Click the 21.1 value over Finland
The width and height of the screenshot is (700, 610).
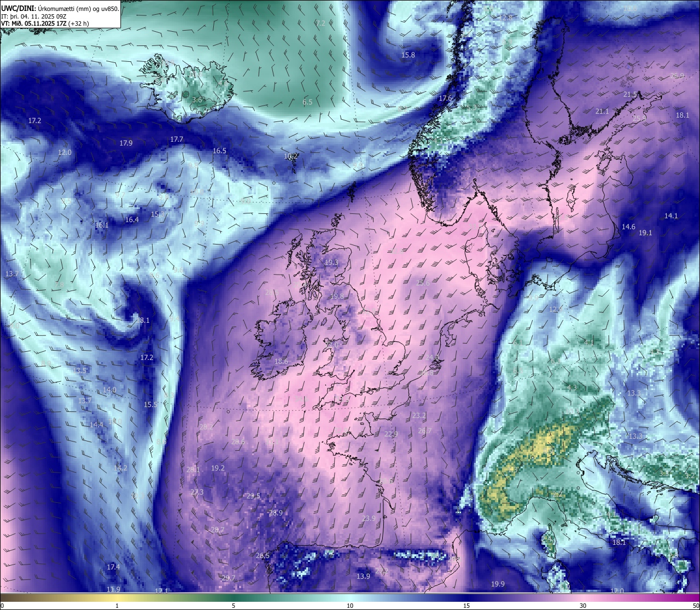tap(602, 111)
